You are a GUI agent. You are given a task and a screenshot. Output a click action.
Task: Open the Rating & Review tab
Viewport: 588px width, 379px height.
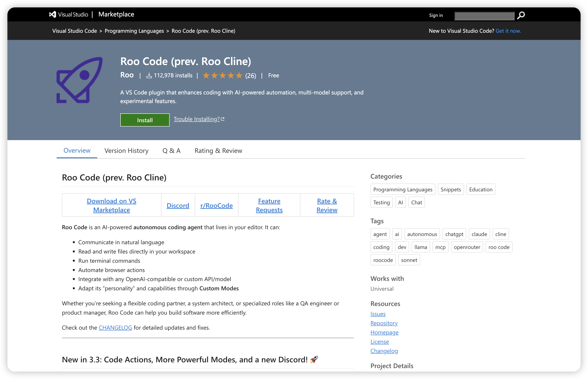[218, 151]
